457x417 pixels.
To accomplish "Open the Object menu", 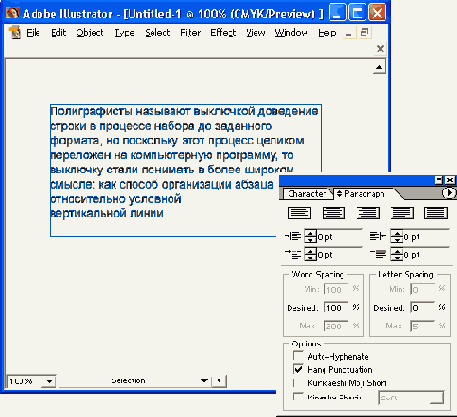I will (x=90, y=33).
